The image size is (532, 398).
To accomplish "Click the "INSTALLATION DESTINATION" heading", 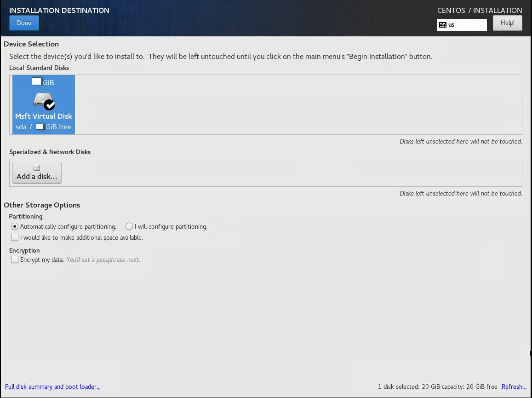I will point(59,10).
